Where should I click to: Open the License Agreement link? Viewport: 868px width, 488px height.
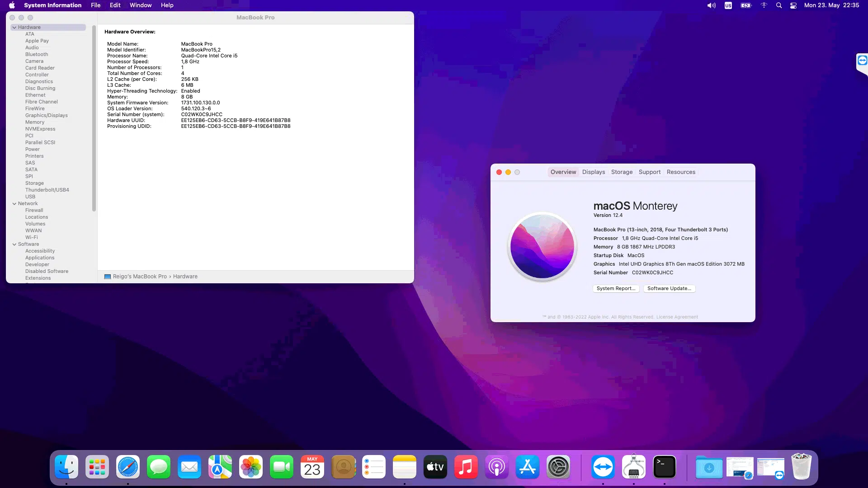click(677, 317)
